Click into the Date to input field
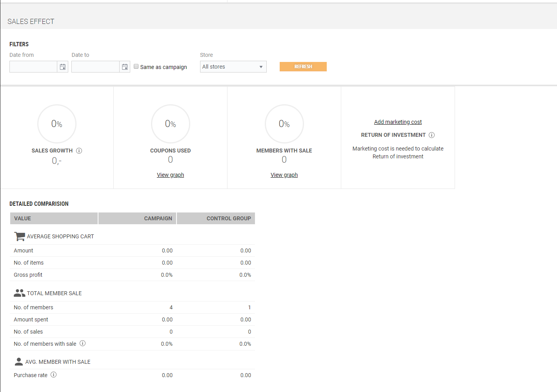This screenshot has height=392, width=557. click(x=95, y=67)
